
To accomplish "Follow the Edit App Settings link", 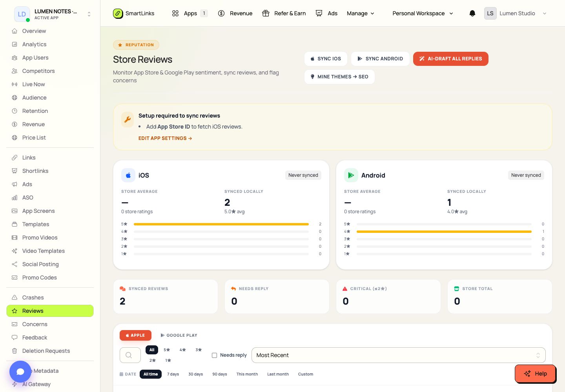I will 165,138.
